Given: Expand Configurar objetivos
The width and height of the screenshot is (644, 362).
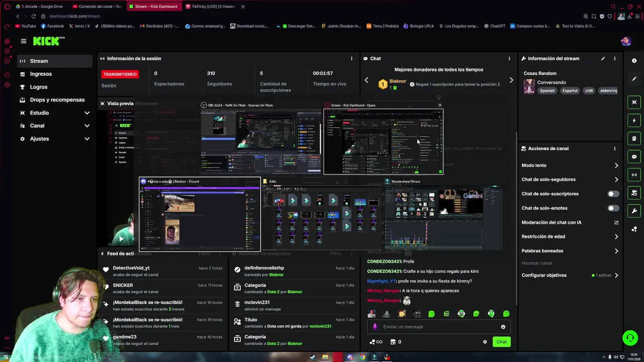Looking at the screenshot, I should point(616,276).
